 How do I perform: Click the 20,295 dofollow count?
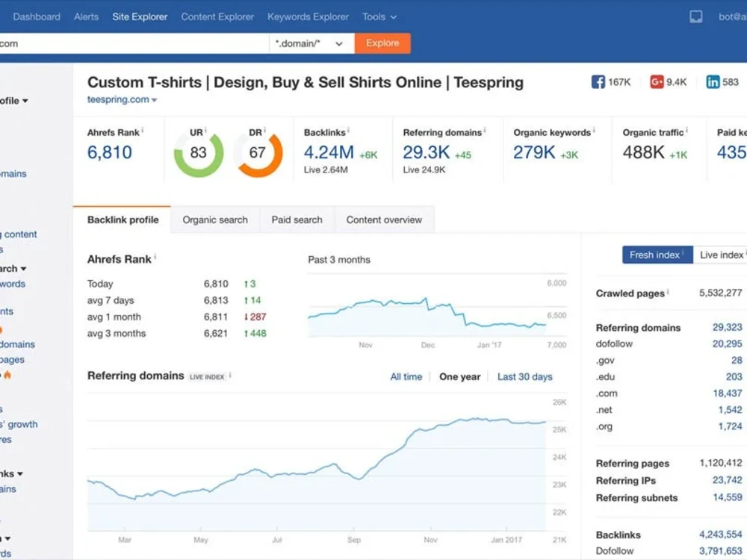point(727,343)
